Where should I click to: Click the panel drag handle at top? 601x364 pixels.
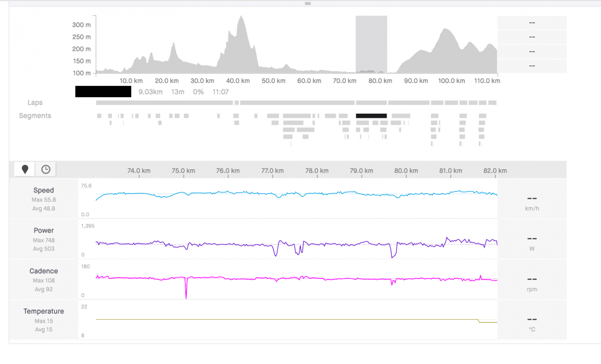click(308, 3)
